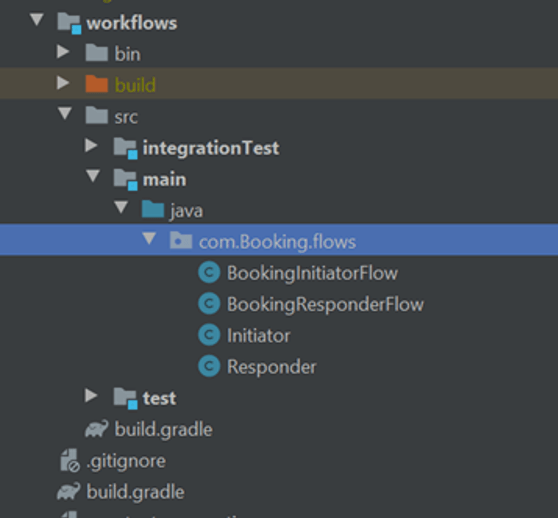Expand the bin folder arrow

pos(63,52)
